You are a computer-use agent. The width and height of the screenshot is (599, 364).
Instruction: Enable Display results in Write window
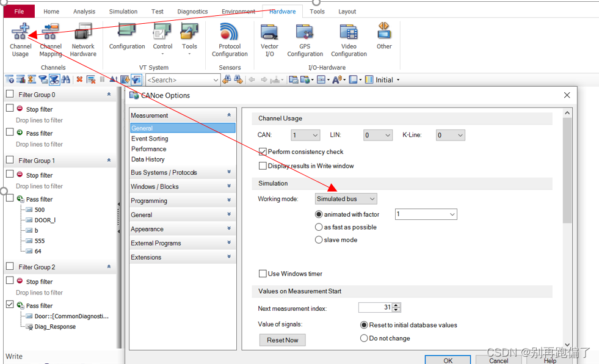[263, 166]
